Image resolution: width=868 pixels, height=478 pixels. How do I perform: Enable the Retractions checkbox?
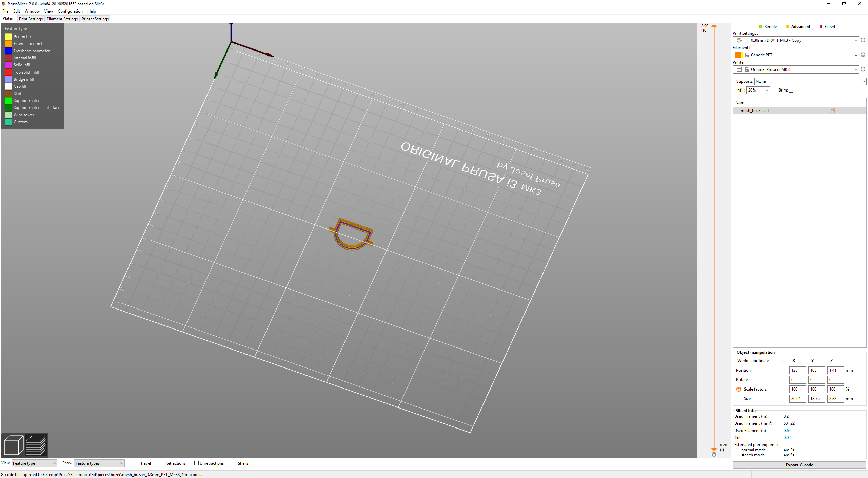(x=162, y=463)
